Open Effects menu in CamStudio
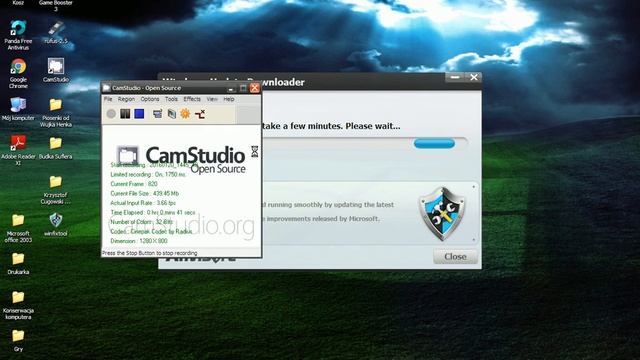Screen dimensions: 640x360 pos(192,99)
